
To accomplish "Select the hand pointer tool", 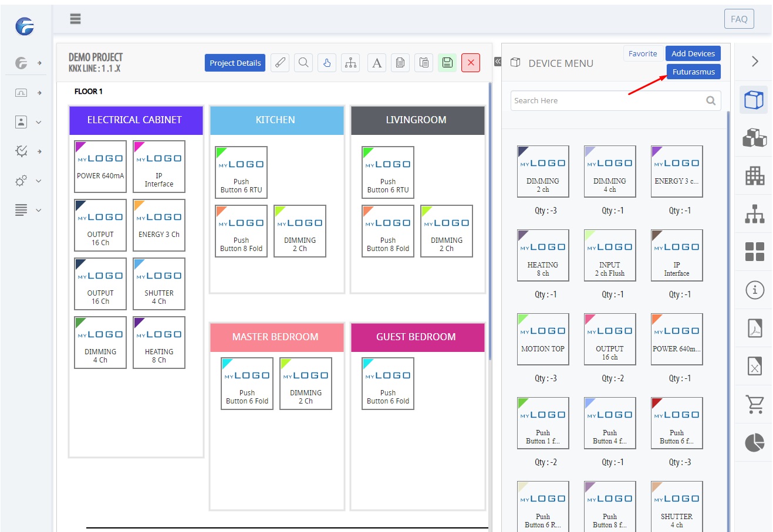I will coord(327,63).
